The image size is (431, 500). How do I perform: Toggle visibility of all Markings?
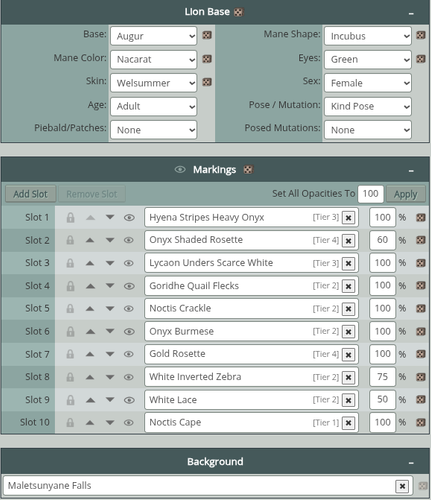pos(180,170)
